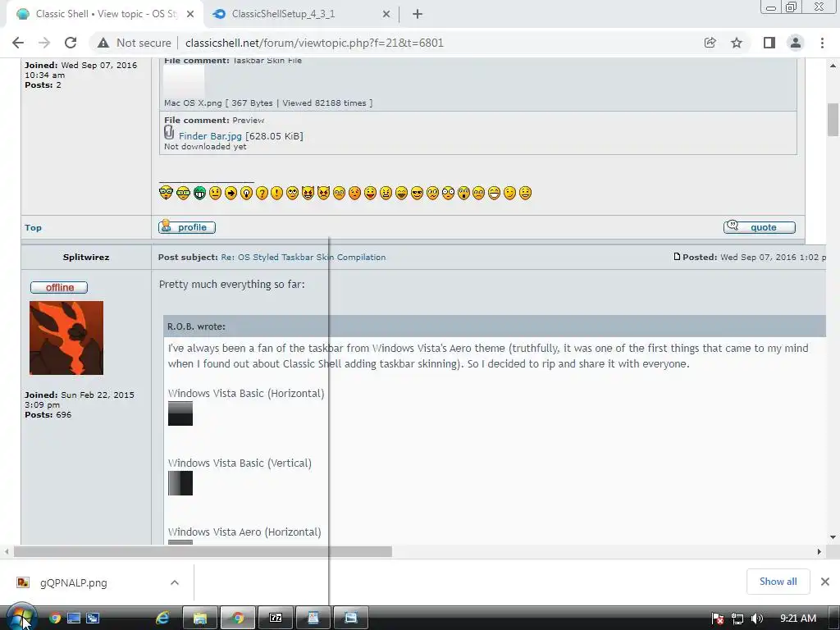Screen dimensions: 840x630
Task: Click the Pretty much everything so far: text
Action: (x=232, y=285)
